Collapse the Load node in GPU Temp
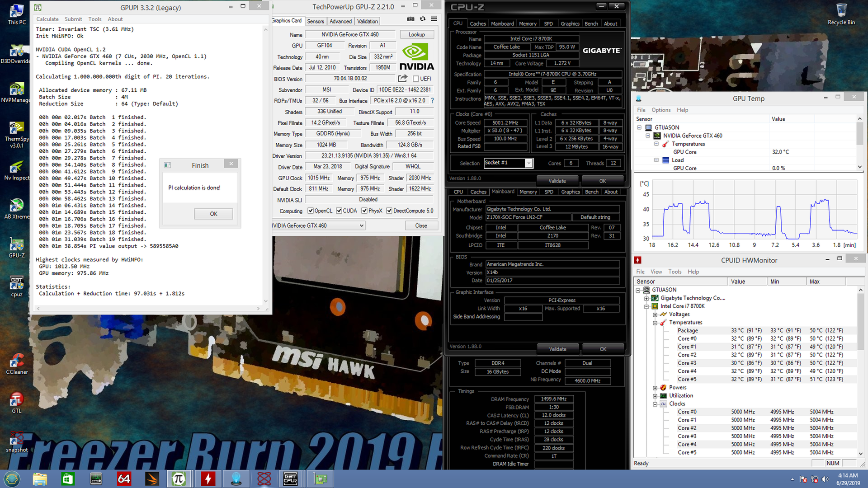Viewport: 868px width, 488px height. pyautogui.click(x=656, y=160)
